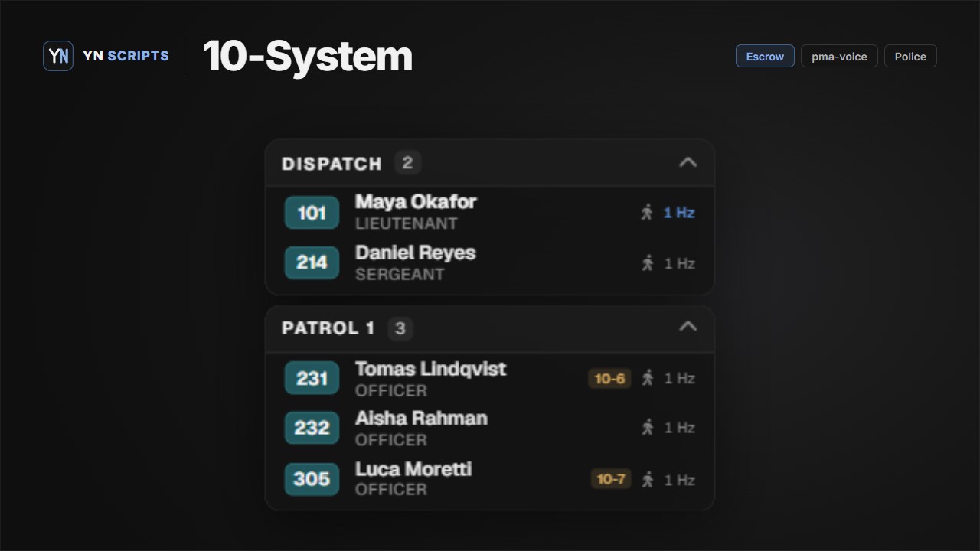This screenshot has width=980, height=551.
Task: Click the 10-7 status badge
Action: tap(611, 479)
